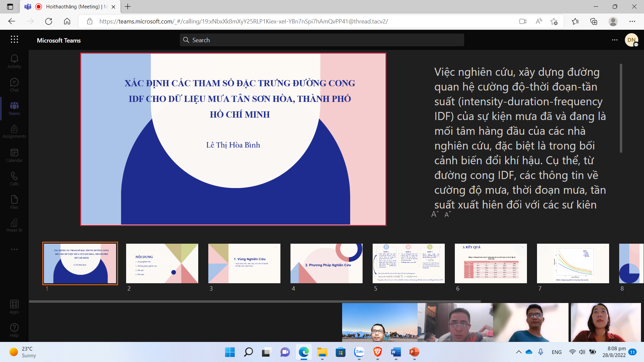Open the Calendar icon
The width and height of the screenshot is (644, 362).
click(x=14, y=155)
